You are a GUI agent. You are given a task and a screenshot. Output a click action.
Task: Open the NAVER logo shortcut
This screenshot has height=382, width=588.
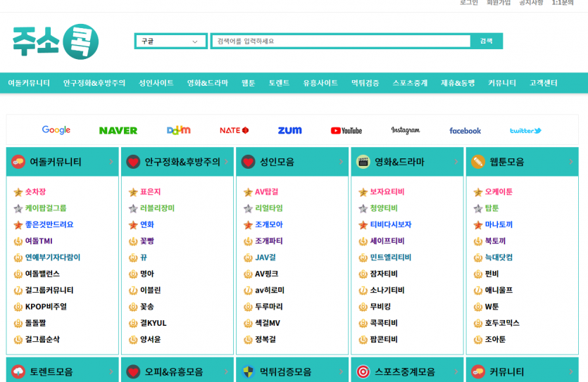(x=118, y=130)
